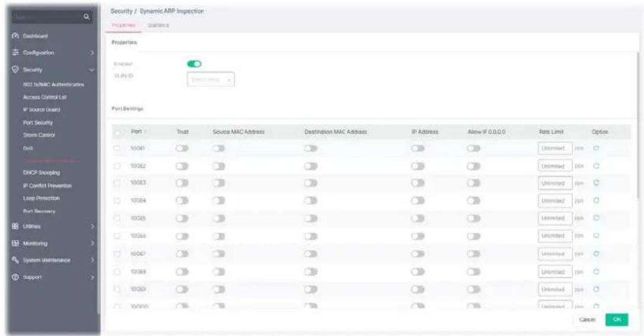Switch to the Statistics tab
The height and width of the screenshot is (336, 644).
tap(158, 25)
